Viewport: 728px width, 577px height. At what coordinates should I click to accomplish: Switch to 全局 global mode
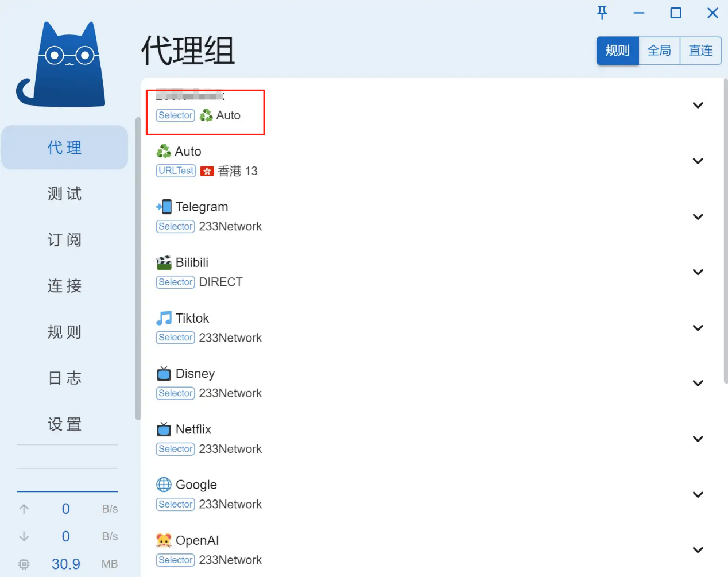[x=659, y=51]
